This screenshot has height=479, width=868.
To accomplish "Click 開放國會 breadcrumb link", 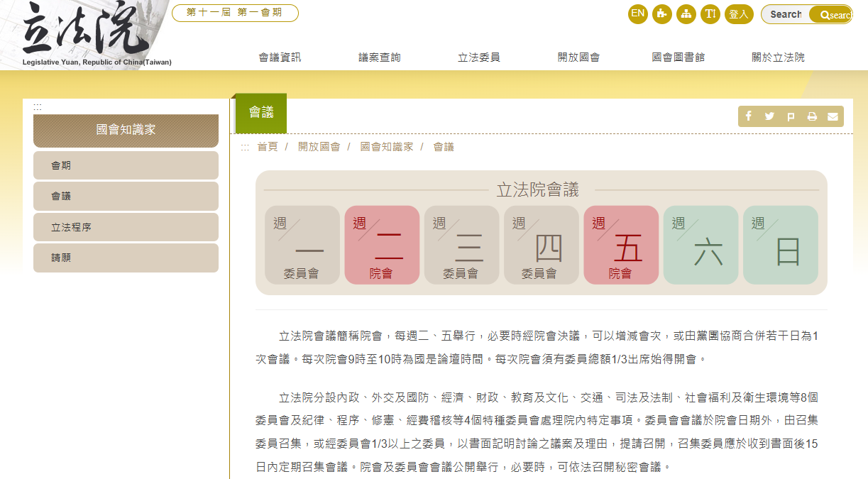I will coord(319,147).
